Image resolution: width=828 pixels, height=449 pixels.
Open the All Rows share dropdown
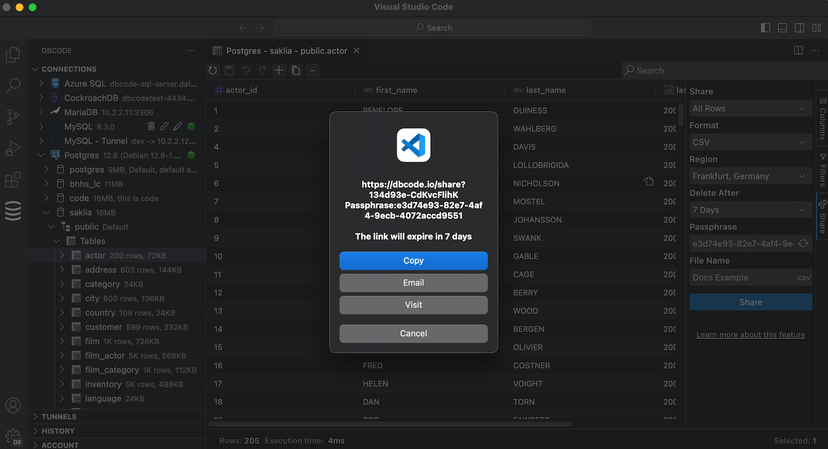click(x=750, y=108)
